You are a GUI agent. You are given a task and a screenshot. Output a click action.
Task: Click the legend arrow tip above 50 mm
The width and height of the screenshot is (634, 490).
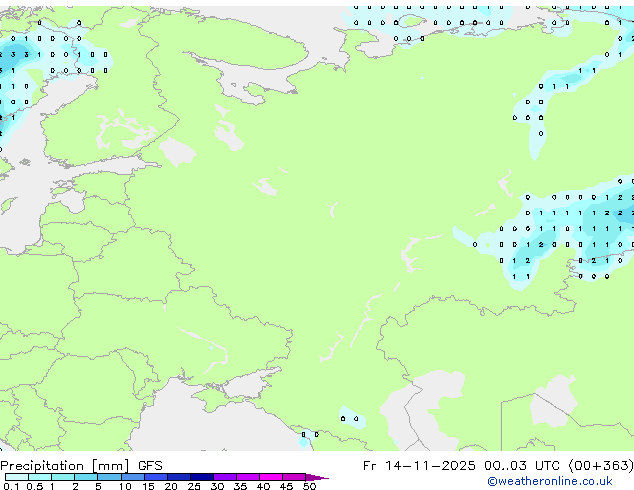click(x=317, y=477)
